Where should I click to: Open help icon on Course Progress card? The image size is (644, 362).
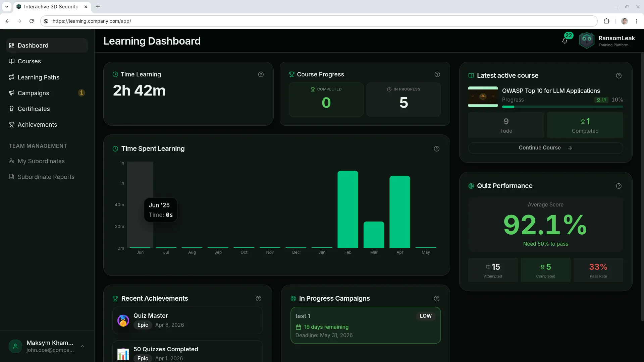point(437,74)
